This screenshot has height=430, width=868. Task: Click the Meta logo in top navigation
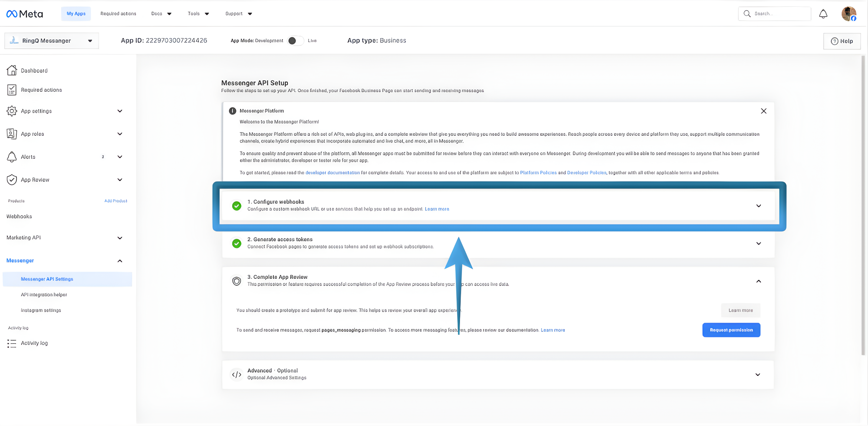[24, 13]
